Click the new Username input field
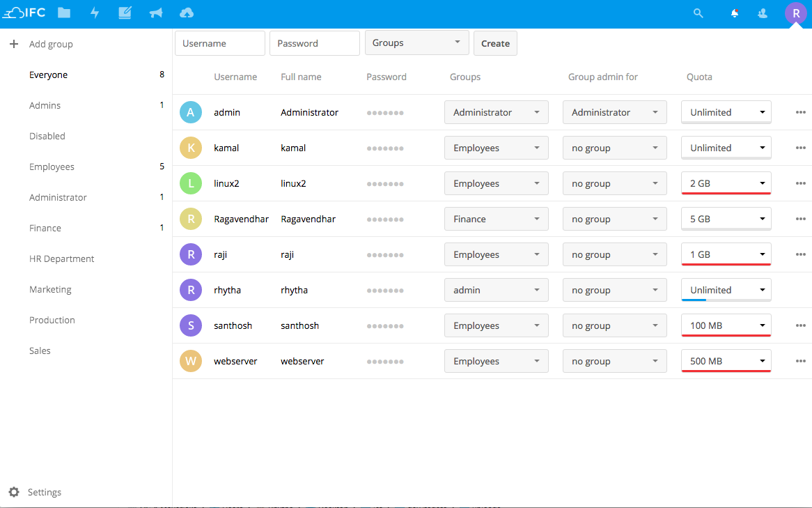Viewport: 812px width, 508px height. click(220, 43)
